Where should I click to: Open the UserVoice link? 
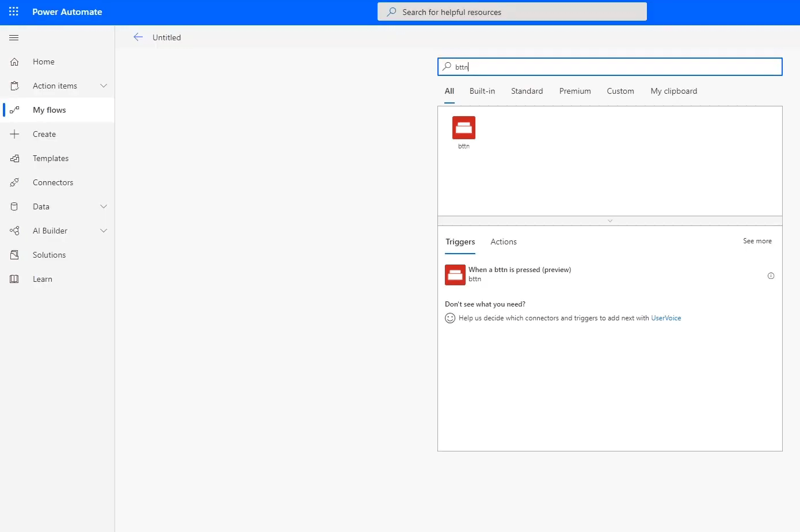click(x=666, y=318)
